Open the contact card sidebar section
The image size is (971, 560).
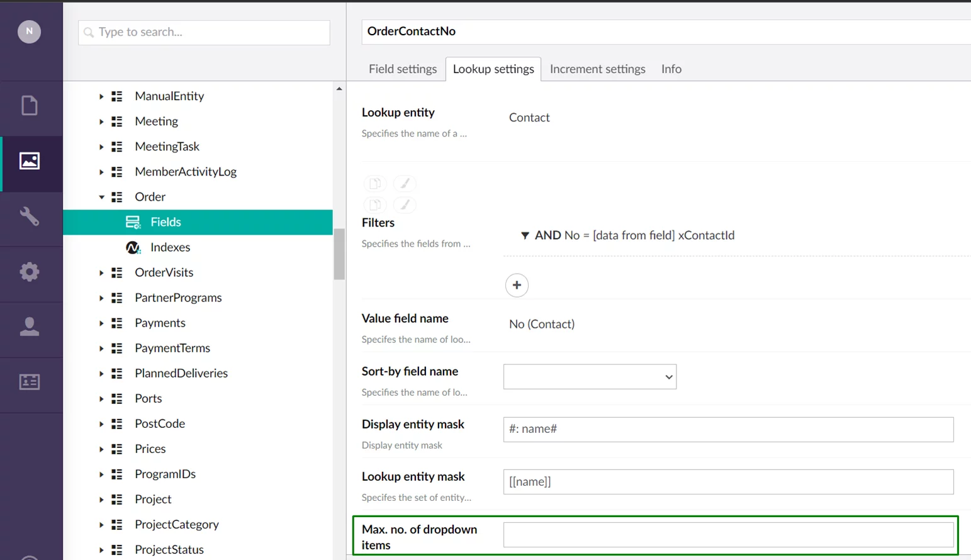30,382
